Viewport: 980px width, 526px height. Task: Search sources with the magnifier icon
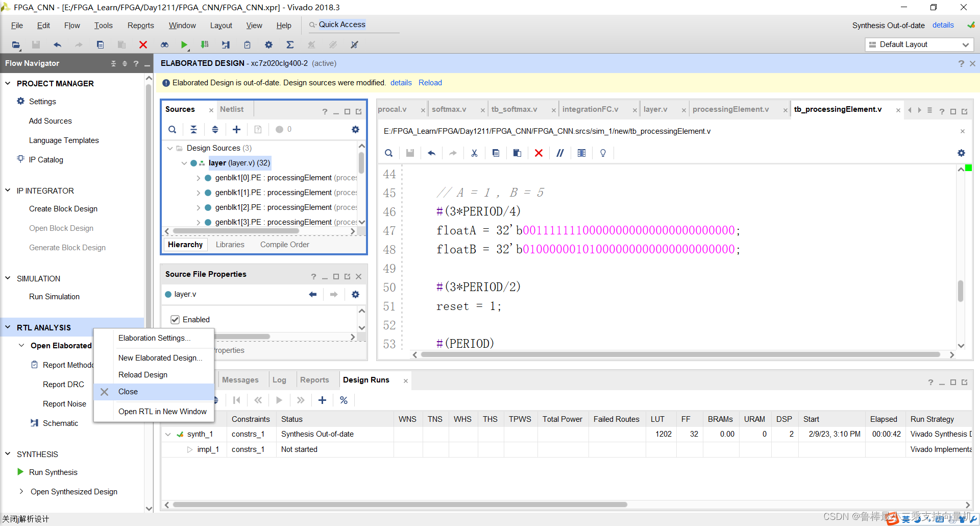[173, 130]
